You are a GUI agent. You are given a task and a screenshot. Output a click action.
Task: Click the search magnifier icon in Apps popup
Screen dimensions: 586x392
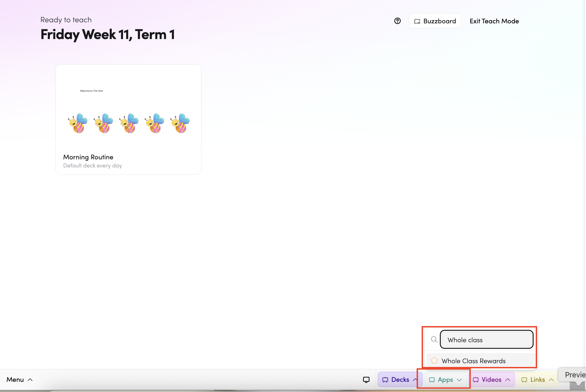(x=434, y=340)
